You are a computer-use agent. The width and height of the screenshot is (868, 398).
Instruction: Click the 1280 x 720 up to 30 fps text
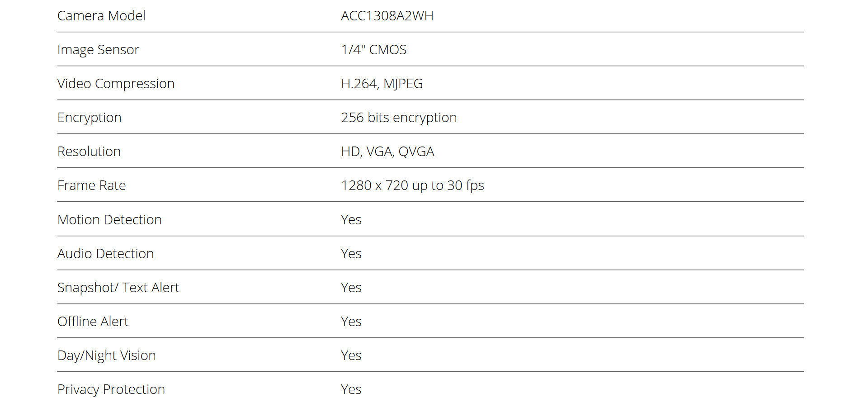point(412,185)
